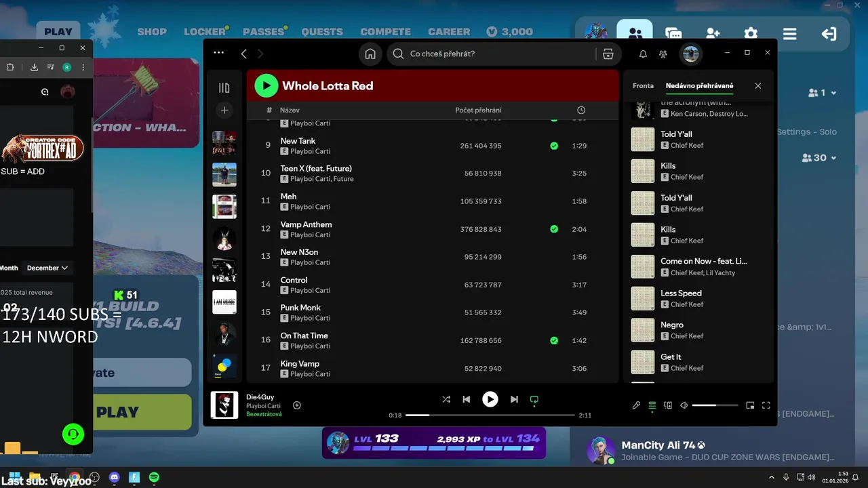Screen dimensions: 868x488
Task: Go back in Spotify navigation
Action: pos(244,54)
